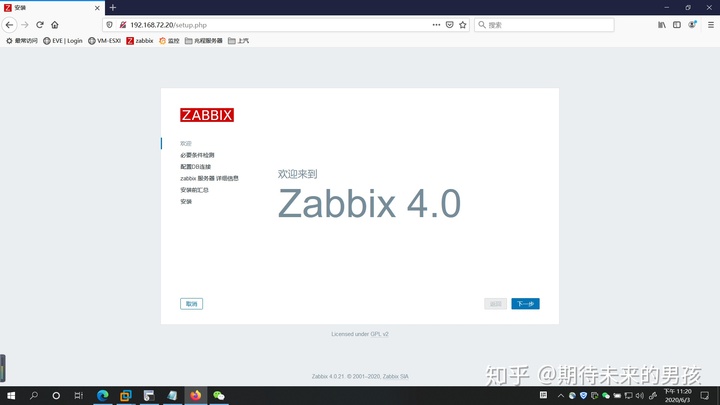Open the page actions three-dot menu
This screenshot has width=720, height=405.
pos(436,25)
